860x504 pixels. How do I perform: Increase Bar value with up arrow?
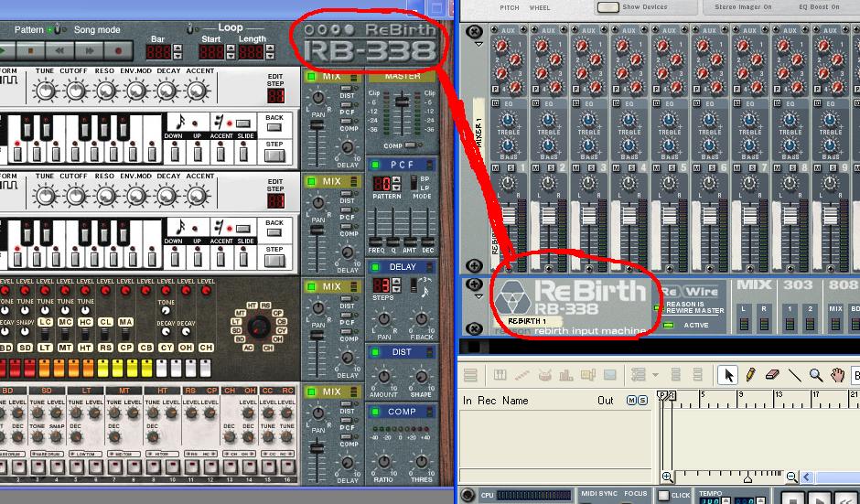click(177, 48)
